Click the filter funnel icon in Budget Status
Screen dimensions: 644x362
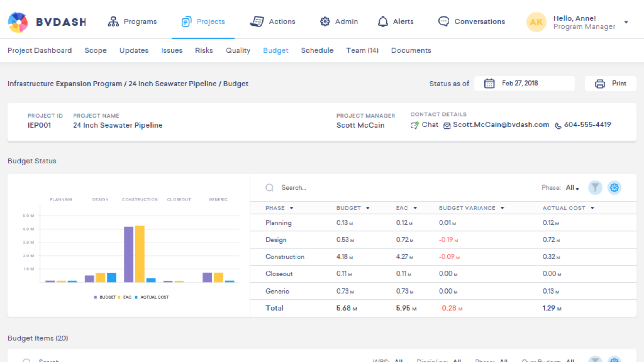[595, 188]
